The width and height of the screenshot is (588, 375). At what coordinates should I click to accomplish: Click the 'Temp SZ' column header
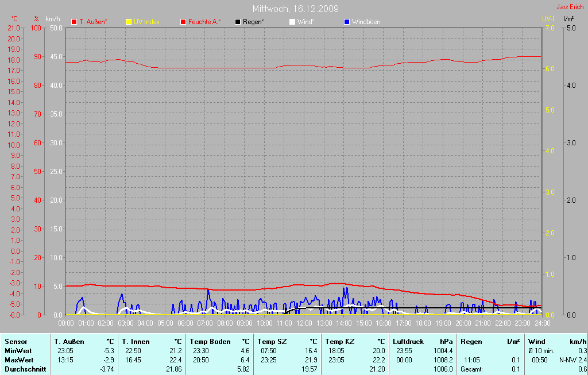pyautogui.click(x=272, y=342)
